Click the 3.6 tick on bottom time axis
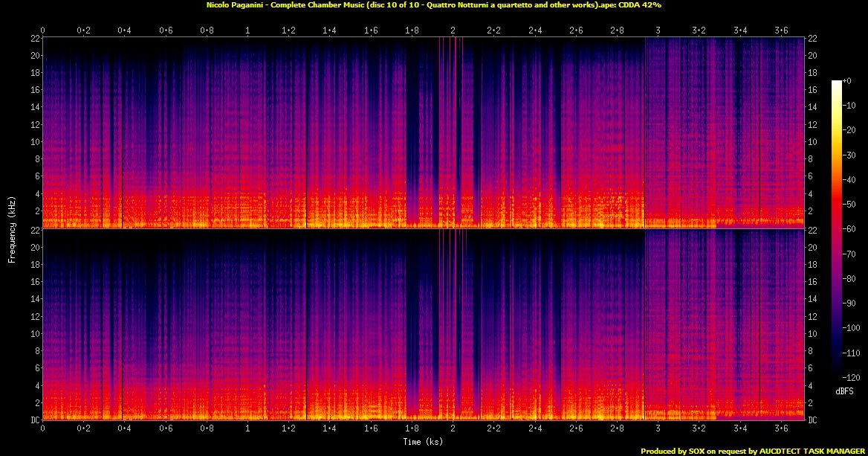Screen dimensions: 868x456 781,429
